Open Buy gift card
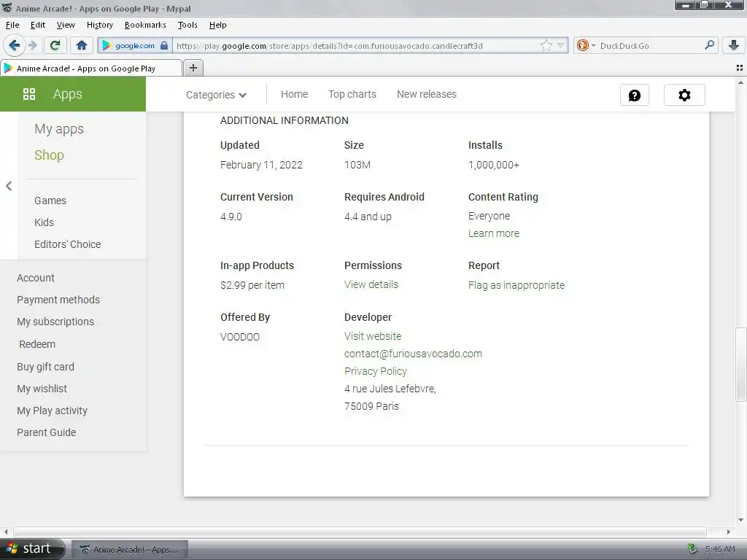The width and height of the screenshot is (747, 560). point(45,367)
